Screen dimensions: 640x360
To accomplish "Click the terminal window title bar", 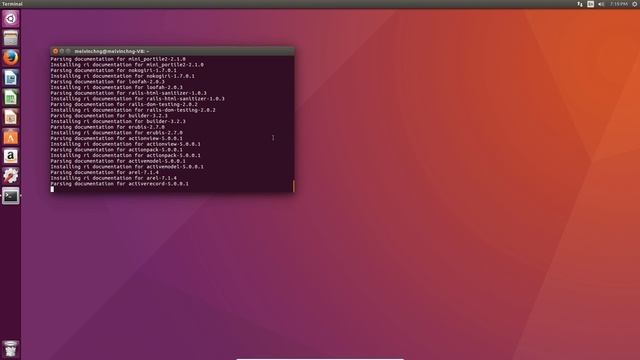I will coord(172,51).
